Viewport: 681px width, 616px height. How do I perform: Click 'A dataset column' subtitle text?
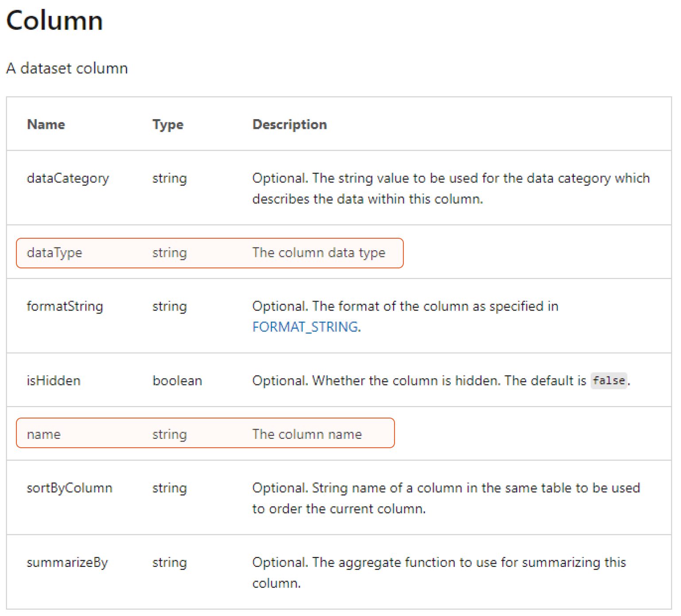(x=67, y=68)
